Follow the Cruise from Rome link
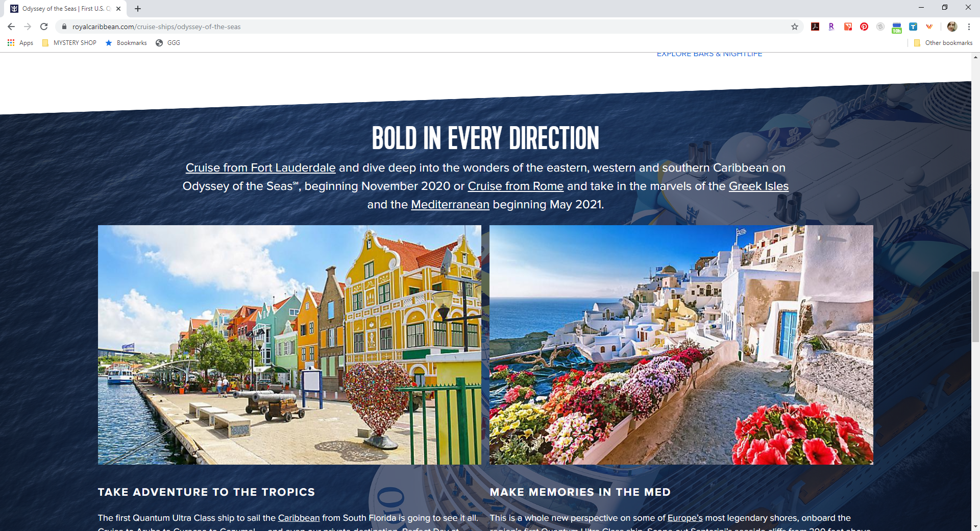The image size is (980, 531). [516, 186]
